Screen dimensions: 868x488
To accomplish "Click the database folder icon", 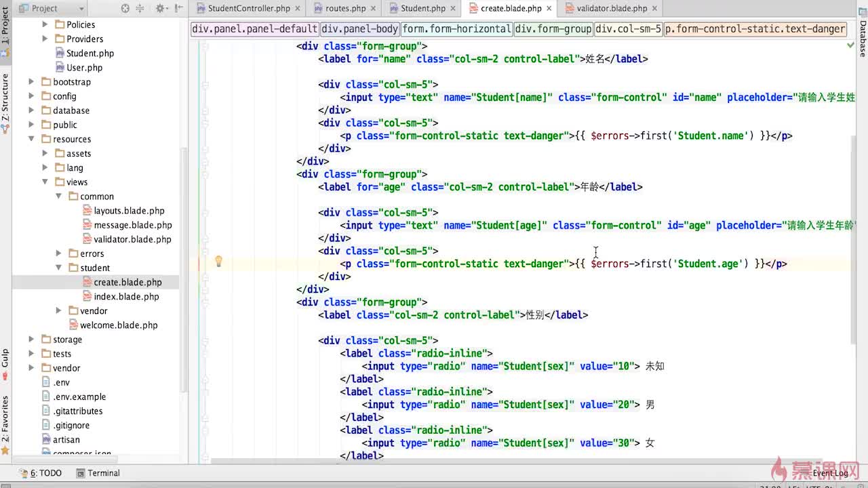I will point(46,110).
